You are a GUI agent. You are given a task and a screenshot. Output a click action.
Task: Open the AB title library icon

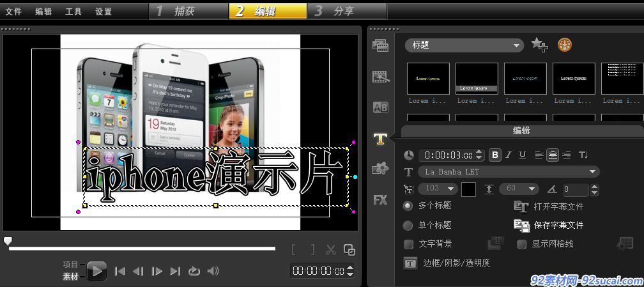pyautogui.click(x=380, y=108)
